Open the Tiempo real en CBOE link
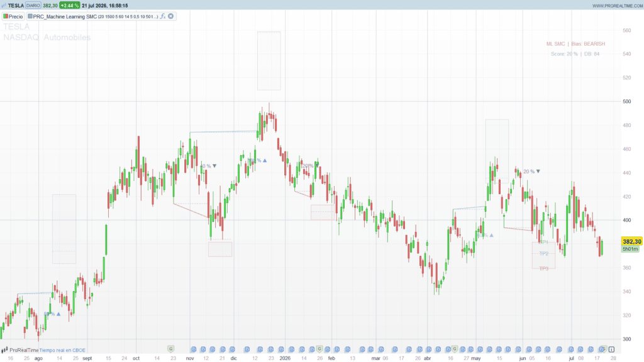Image resolution: width=644 pixels, height=362 pixels. 62,350
